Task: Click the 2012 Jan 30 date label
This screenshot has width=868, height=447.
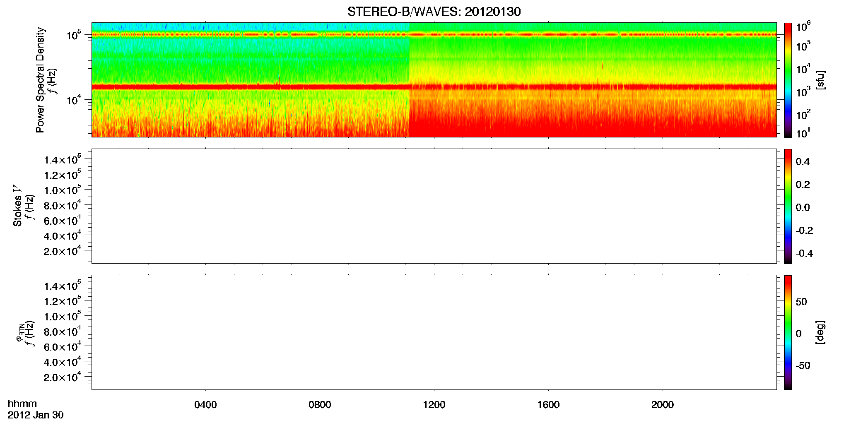Action: [36, 415]
